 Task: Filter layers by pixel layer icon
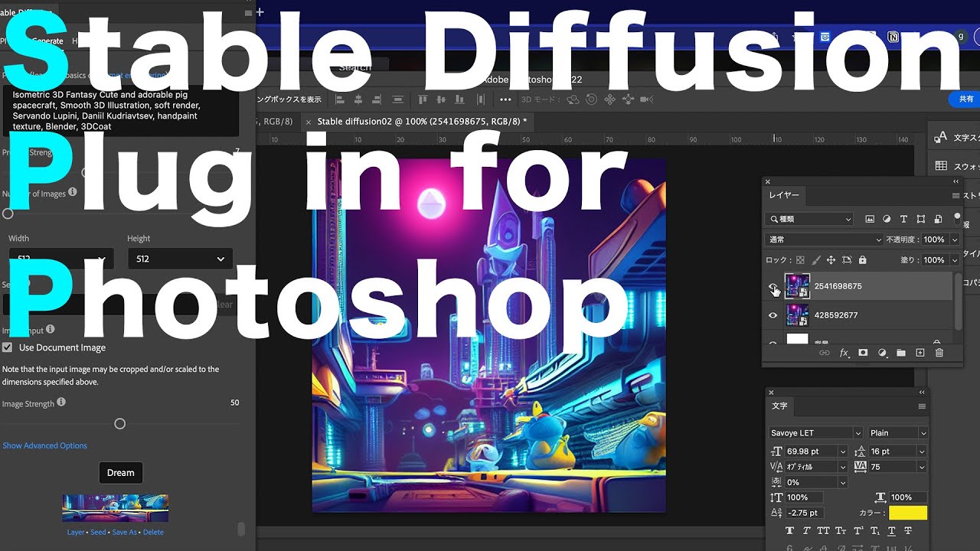(x=870, y=219)
